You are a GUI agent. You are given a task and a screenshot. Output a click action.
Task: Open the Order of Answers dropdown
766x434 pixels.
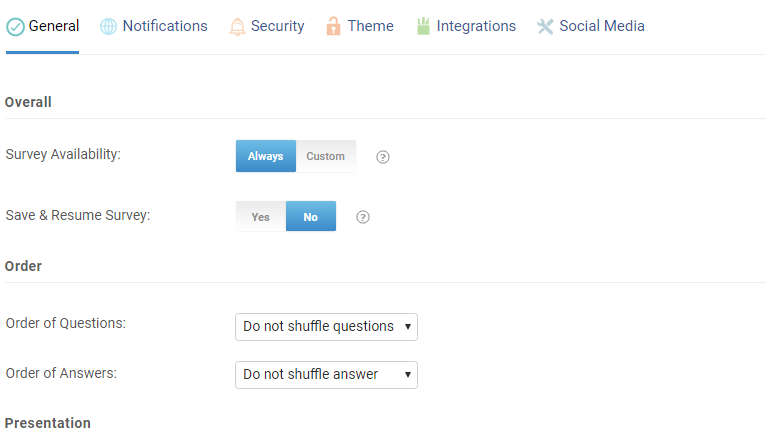click(326, 375)
